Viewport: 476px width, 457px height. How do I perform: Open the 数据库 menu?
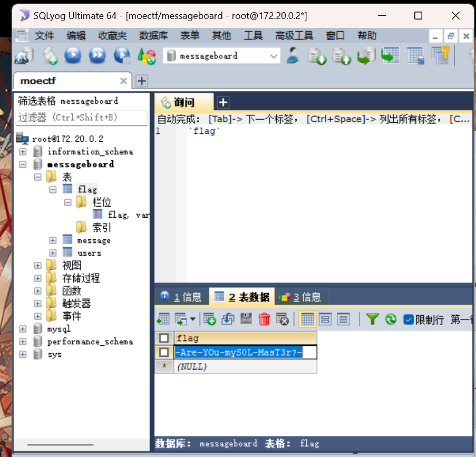(153, 36)
